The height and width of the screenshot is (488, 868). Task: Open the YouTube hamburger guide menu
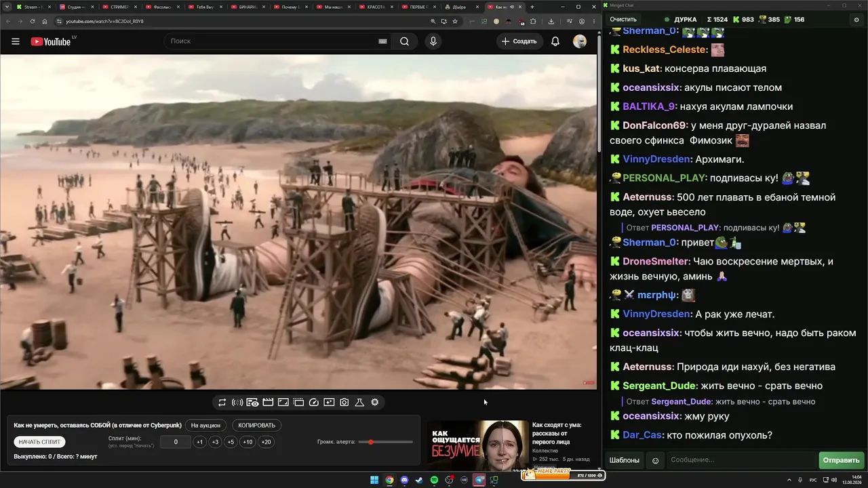(16, 41)
